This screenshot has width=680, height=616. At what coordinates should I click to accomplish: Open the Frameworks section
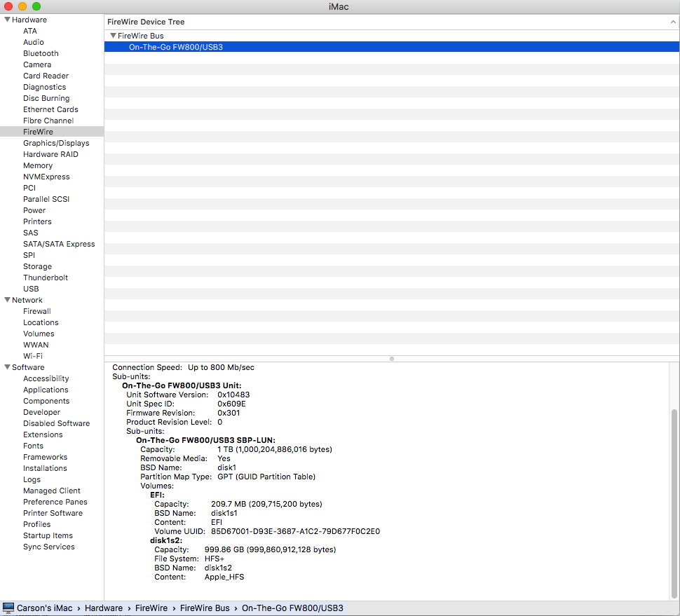pyautogui.click(x=45, y=457)
